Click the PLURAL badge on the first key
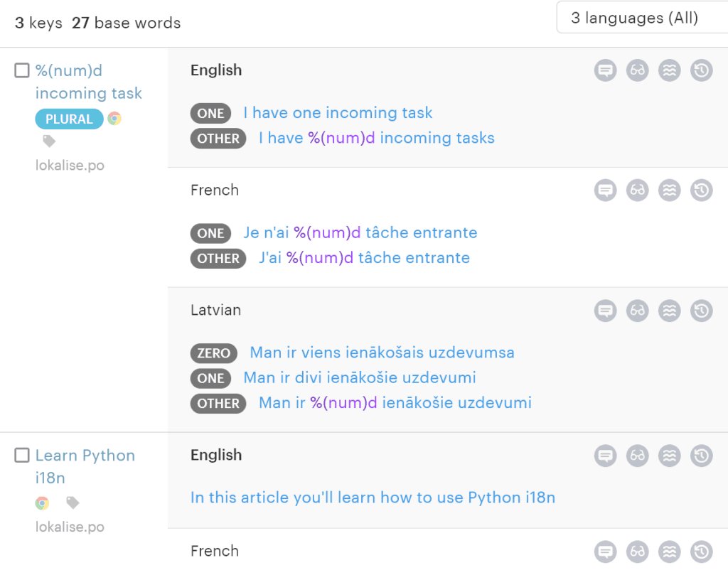 [69, 119]
